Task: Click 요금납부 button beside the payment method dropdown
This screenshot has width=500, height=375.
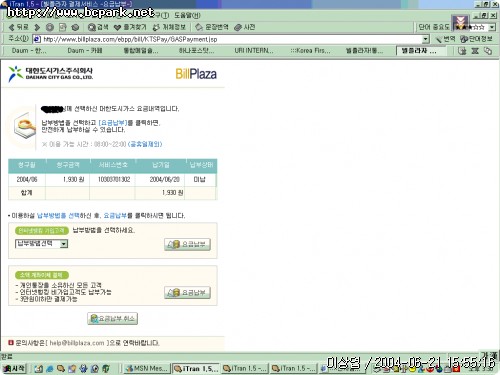Action: (187, 244)
